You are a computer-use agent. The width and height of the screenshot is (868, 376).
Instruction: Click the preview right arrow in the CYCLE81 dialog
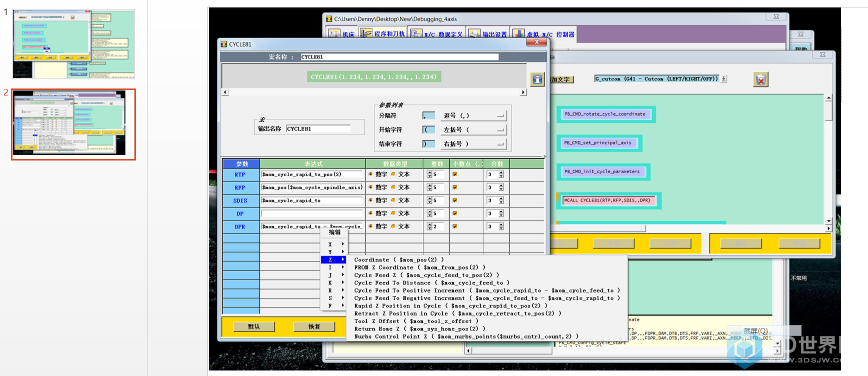coord(523,92)
